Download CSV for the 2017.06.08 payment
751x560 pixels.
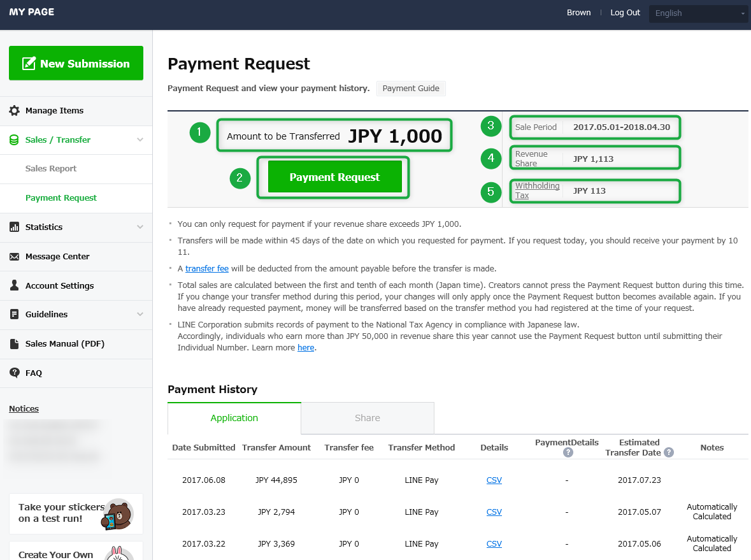pyautogui.click(x=494, y=480)
